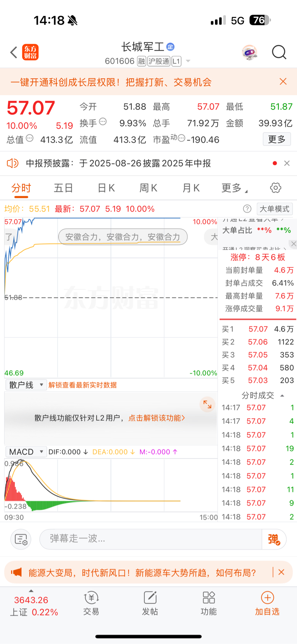Screen dimensions: 297x644
Task: Tap the info icon next to 换手
Action: coord(103,121)
